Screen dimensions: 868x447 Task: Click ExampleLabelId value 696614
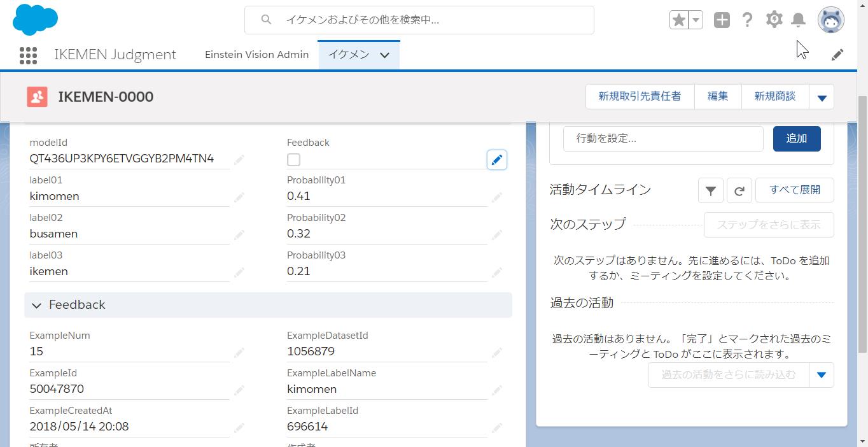pos(307,427)
